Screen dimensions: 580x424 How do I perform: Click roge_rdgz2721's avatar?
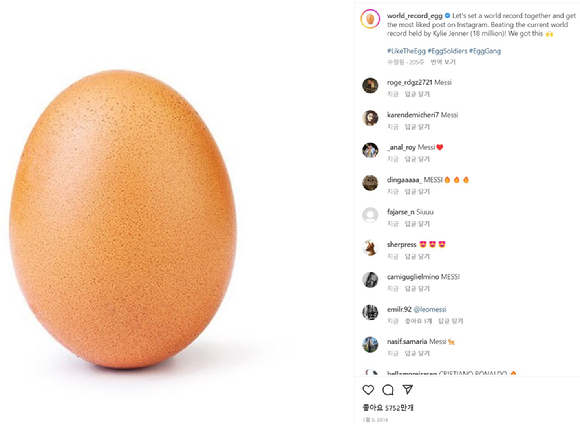[370, 85]
